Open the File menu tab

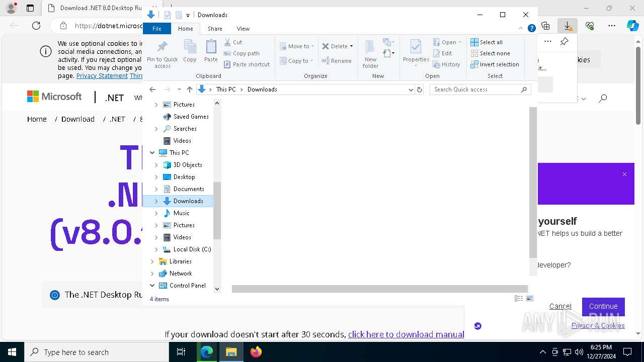(157, 29)
